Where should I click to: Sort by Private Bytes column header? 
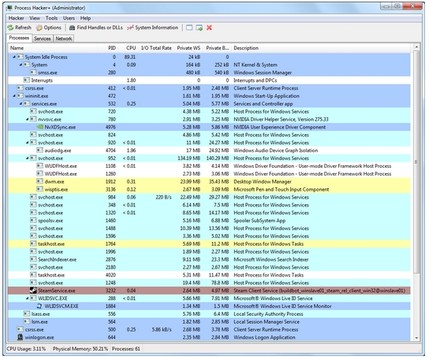pos(217,48)
